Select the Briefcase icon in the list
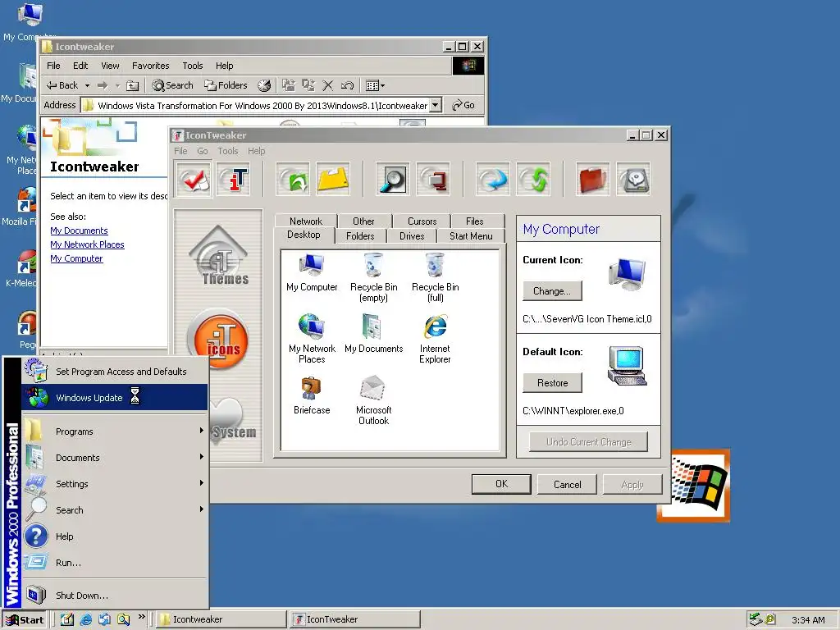Screen dimensions: 840x630 [x=312, y=396]
